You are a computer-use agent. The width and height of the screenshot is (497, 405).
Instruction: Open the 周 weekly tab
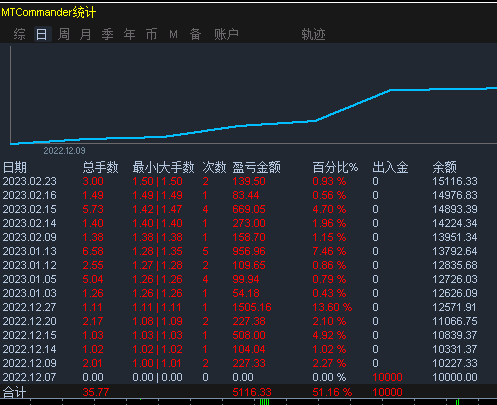pyautogui.click(x=63, y=34)
